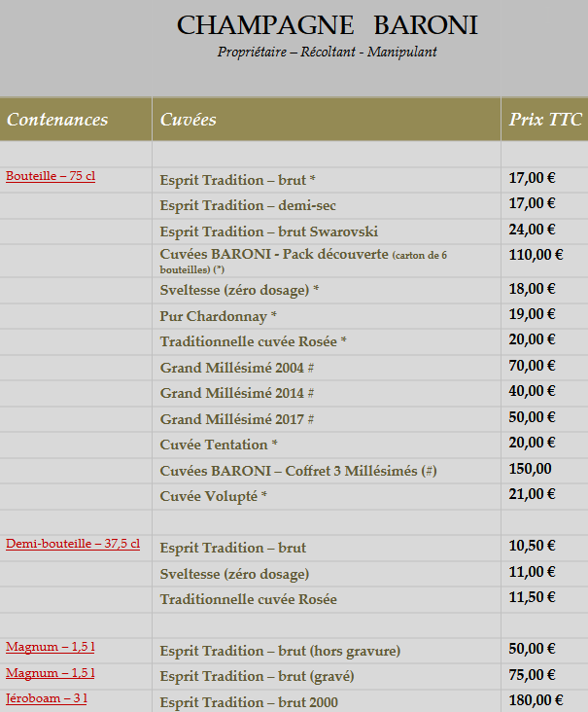Select "Esprit Tradition – brut (gravé)" entry
The width and height of the screenshot is (588, 712).
click(257, 677)
